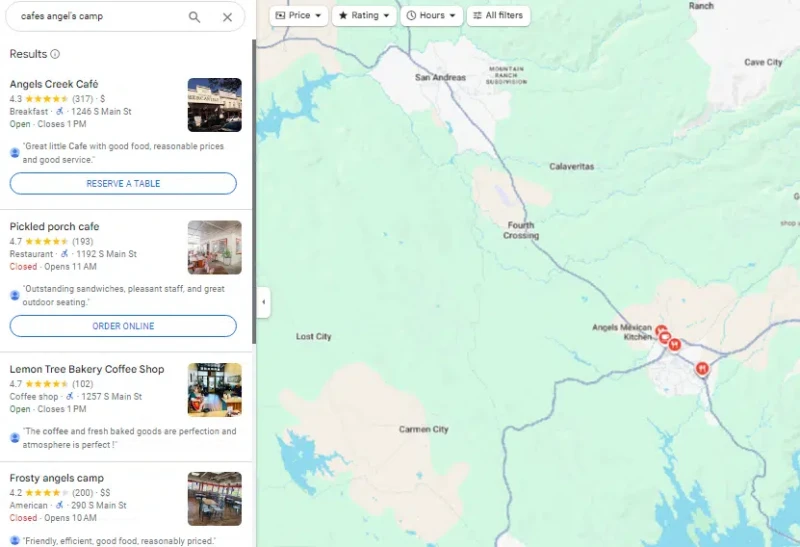Click wheelchair icon in Frosty angels camp row
This screenshot has height=547, width=800.
60,505
